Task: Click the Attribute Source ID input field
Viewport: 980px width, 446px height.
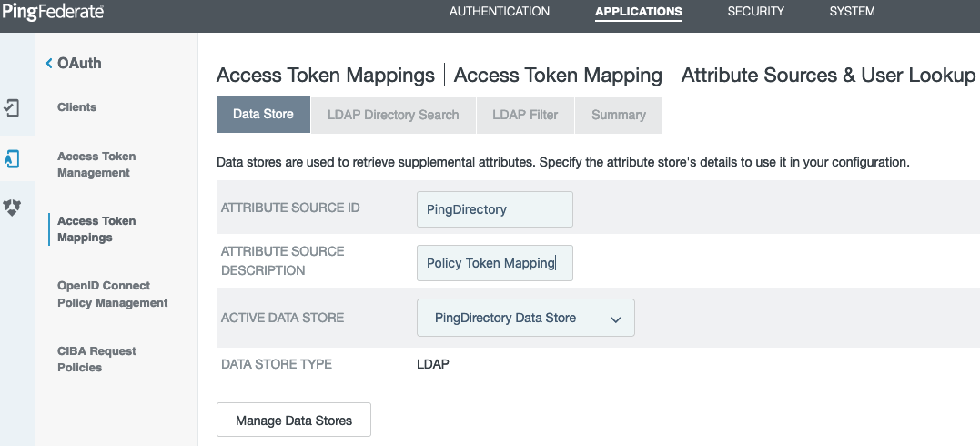Action: click(x=494, y=209)
